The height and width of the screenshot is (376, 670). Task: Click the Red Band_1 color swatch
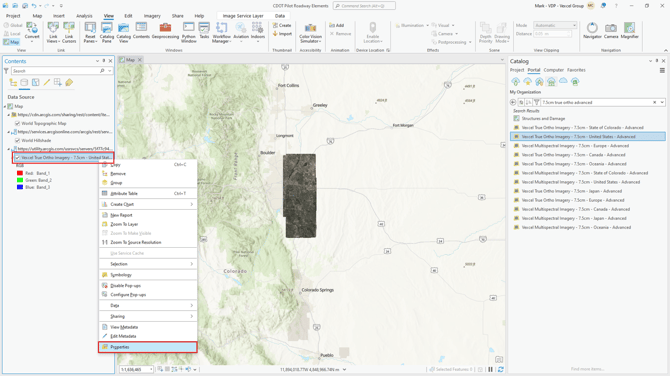(x=20, y=173)
